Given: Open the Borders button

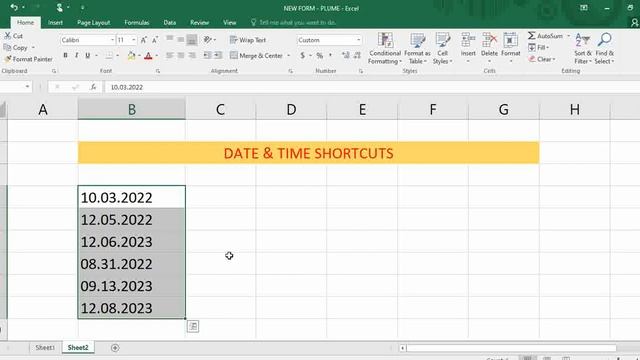Looking at the screenshot, I should coord(109,56).
